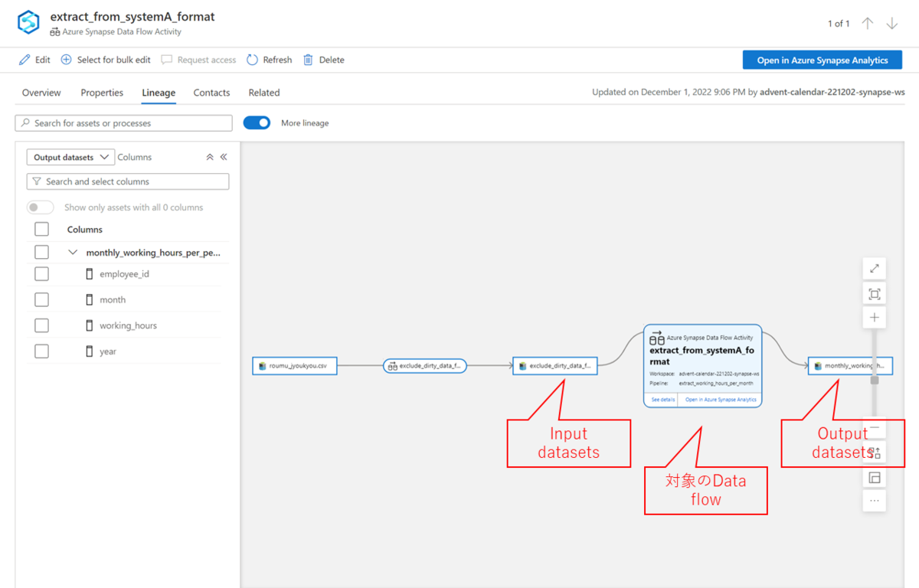Open the Output datasets dropdown
The height and width of the screenshot is (588, 919).
(x=70, y=157)
